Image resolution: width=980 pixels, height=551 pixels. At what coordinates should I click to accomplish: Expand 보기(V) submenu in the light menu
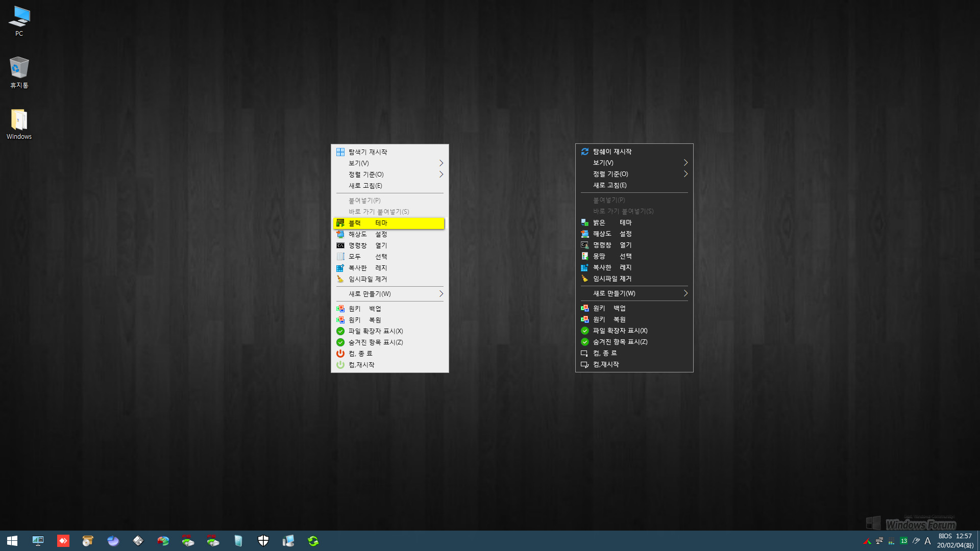pyautogui.click(x=389, y=163)
